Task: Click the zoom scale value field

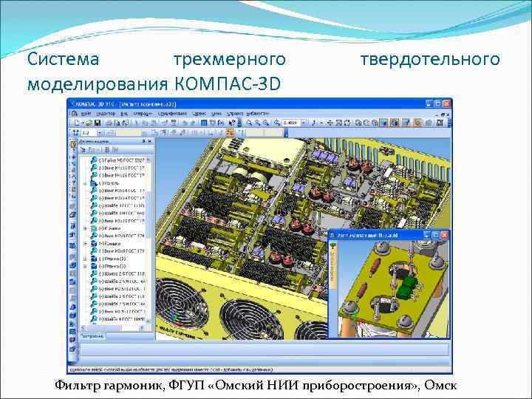Action: coord(291,123)
